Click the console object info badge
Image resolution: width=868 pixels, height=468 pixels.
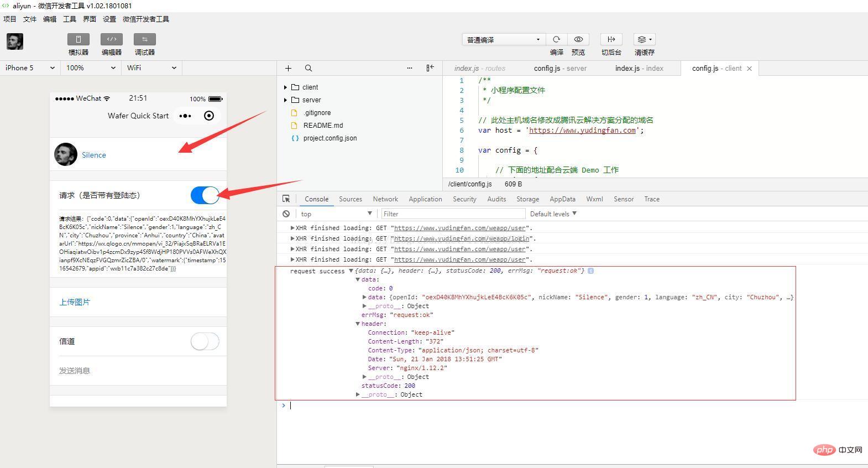click(x=590, y=271)
